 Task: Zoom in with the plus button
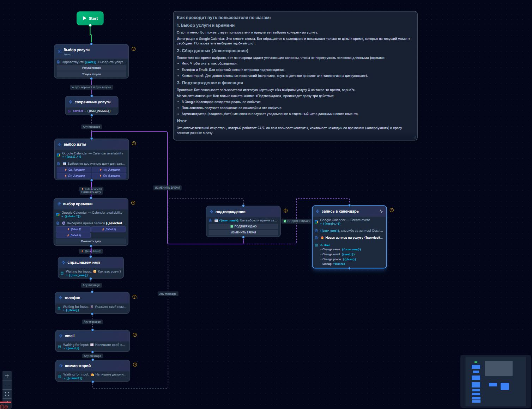pyautogui.click(x=7, y=376)
